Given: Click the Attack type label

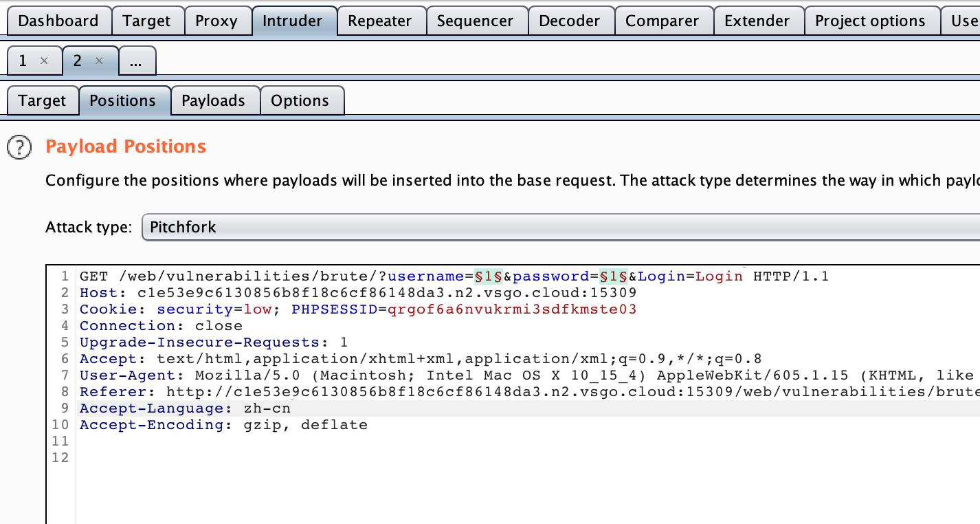Looking at the screenshot, I should [88, 227].
